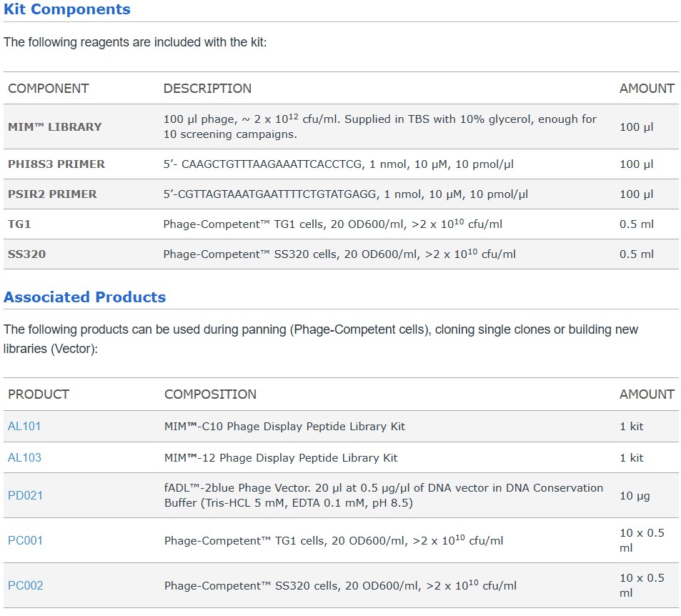Image resolution: width=681 pixels, height=616 pixels.
Task: Click the 10 µg amount cell
Action: tap(635, 495)
